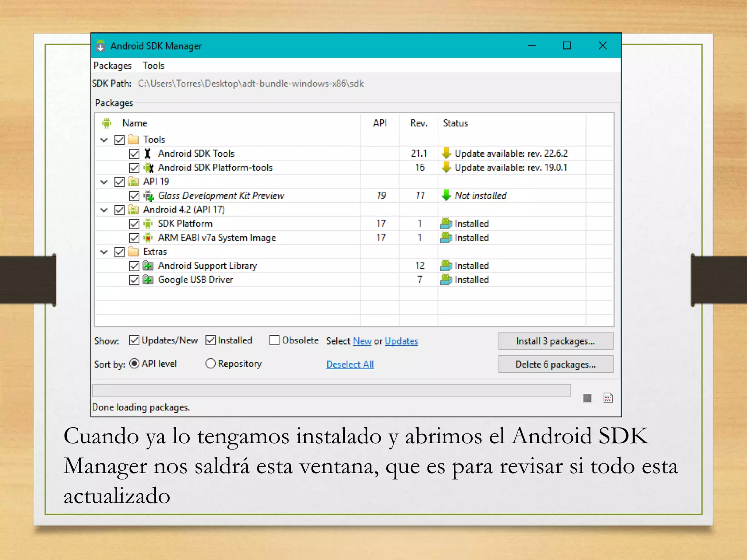Click the Status column header
This screenshot has height=560, width=747.
pyautogui.click(x=455, y=123)
